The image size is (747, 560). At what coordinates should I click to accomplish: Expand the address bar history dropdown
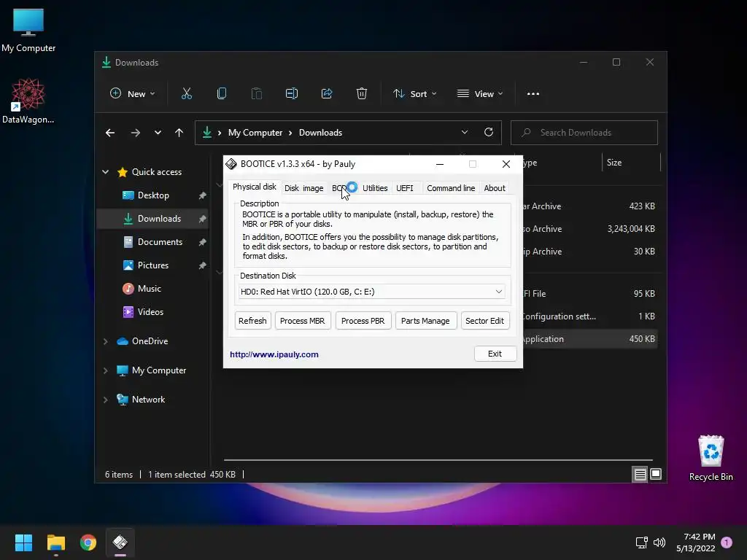465,133
